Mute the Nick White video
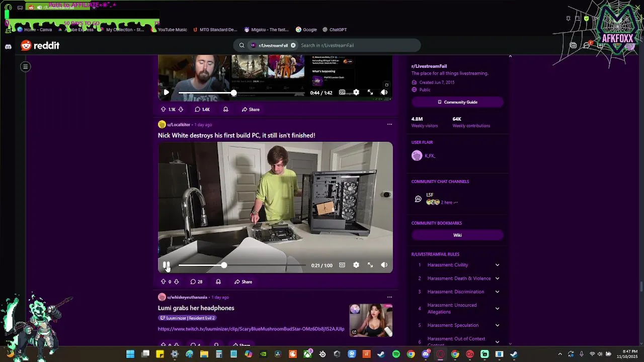This screenshot has height=362, width=644. pyautogui.click(x=384, y=265)
